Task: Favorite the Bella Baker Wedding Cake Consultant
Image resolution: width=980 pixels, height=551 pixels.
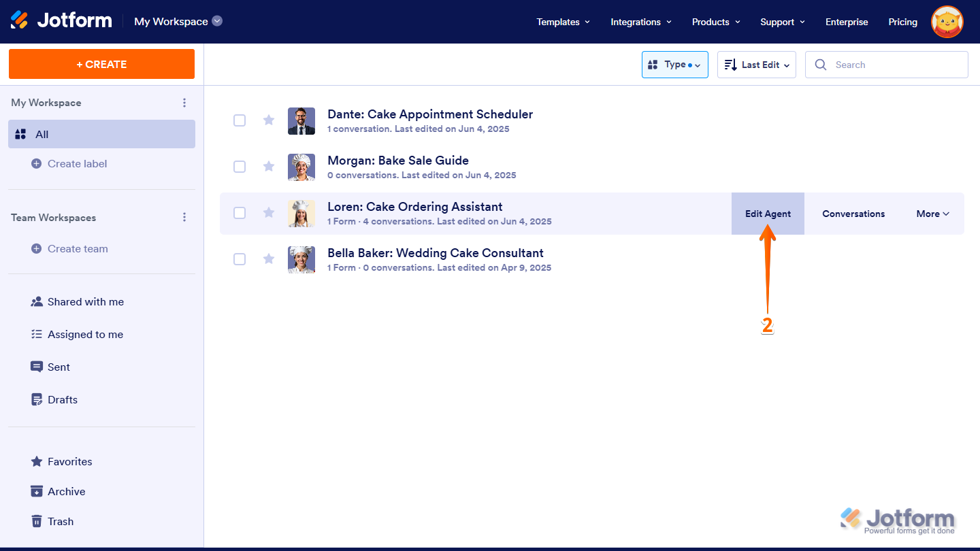Action: (x=269, y=259)
